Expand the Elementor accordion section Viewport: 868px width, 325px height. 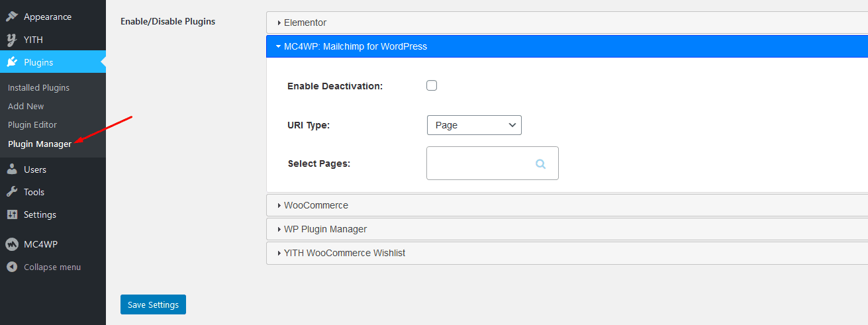click(567, 23)
